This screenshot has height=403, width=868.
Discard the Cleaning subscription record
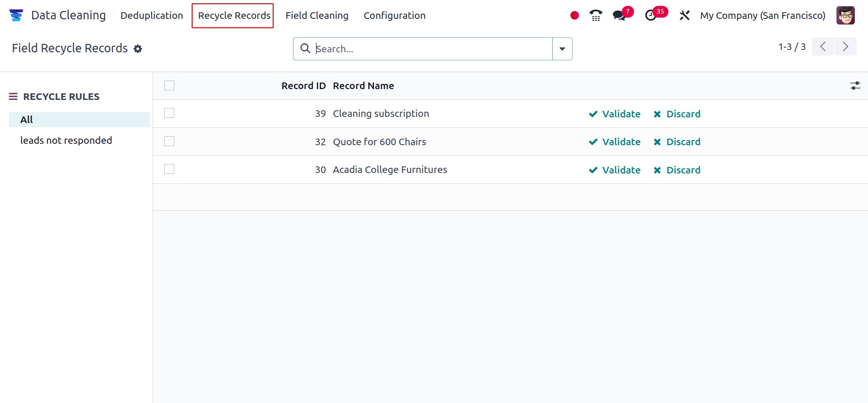[x=677, y=114]
